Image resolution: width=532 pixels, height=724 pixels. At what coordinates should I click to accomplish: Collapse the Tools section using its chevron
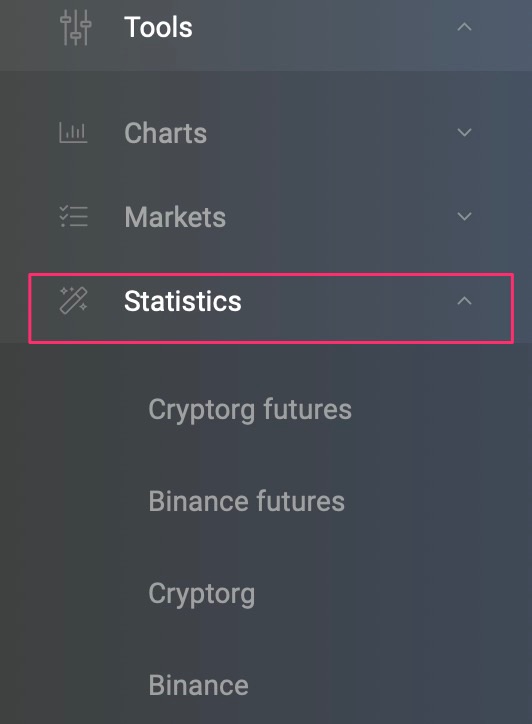(464, 27)
